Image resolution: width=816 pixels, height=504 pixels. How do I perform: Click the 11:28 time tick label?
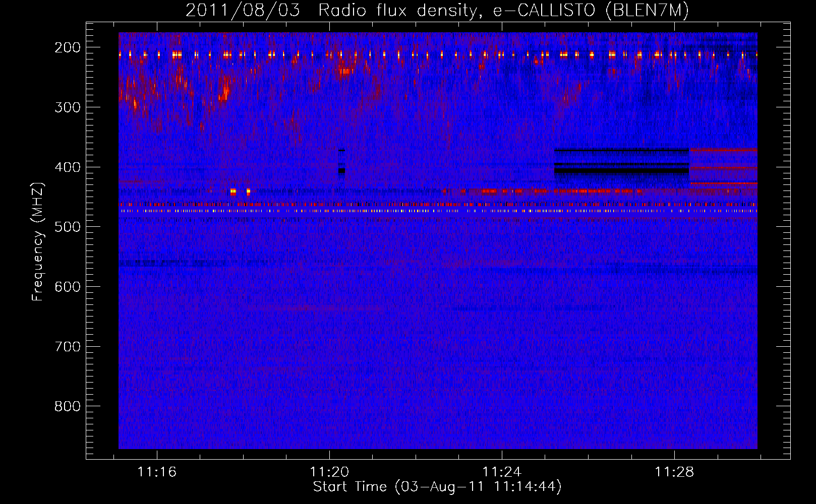click(x=674, y=472)
